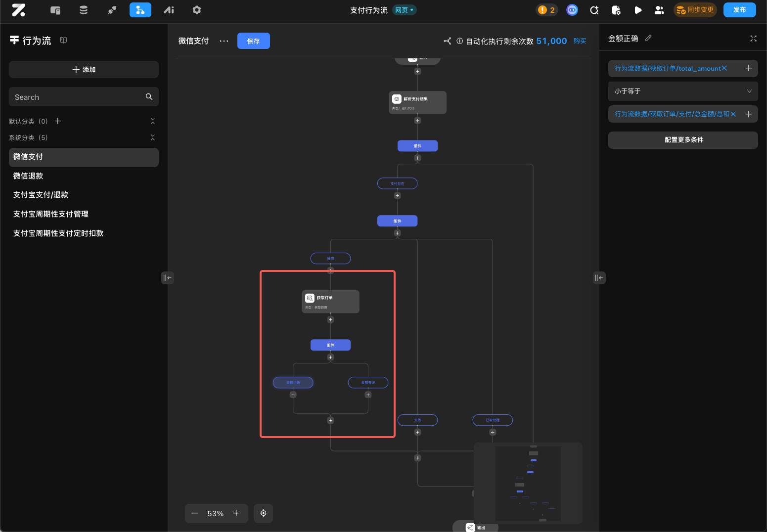Image resolution: width=767 pixels, height=532 pixels.
Task: Click 配置更多条件 button
Action: click(682, 140)
